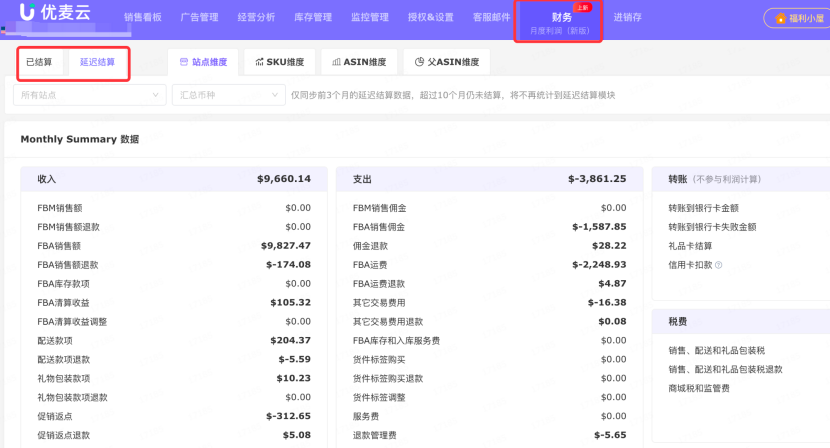This screenshot has width=830, height=448.
Task: Select the ASIN维度 tab
Action: 359,62
